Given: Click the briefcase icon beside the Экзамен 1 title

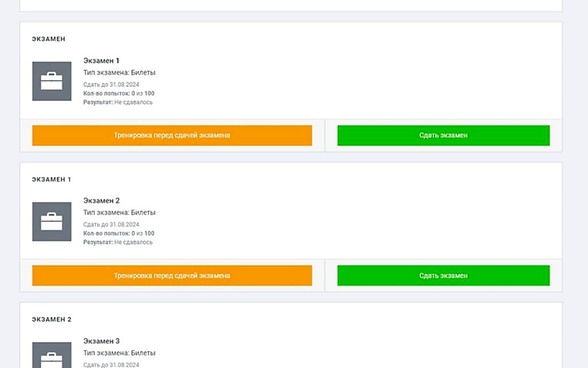Looking at the screenshot, I should pyautogui.click(x=52, y=81).
